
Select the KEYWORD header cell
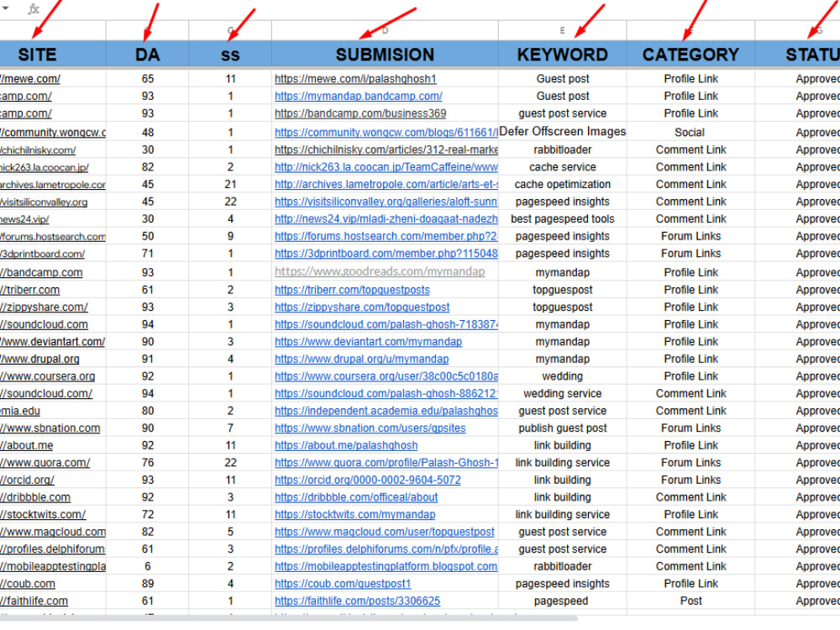pyautogui.click(x=563, y=54)
